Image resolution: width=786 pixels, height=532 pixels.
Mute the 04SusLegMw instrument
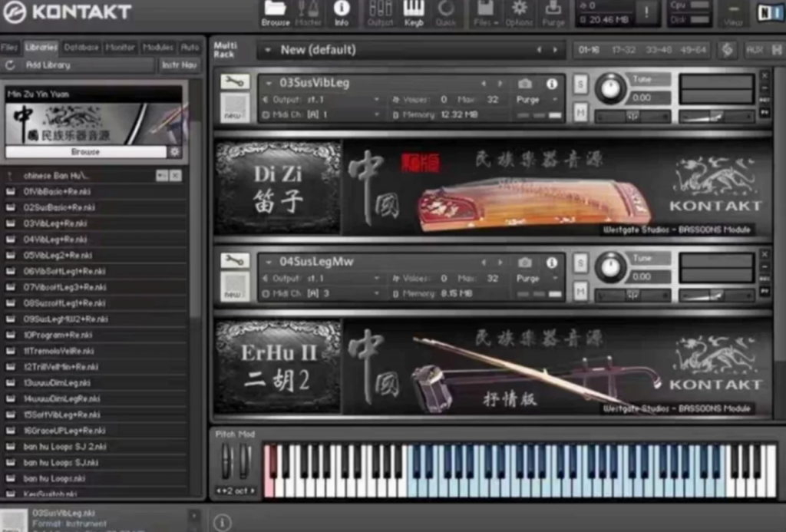pyautogui.click(x=580, y=291)
